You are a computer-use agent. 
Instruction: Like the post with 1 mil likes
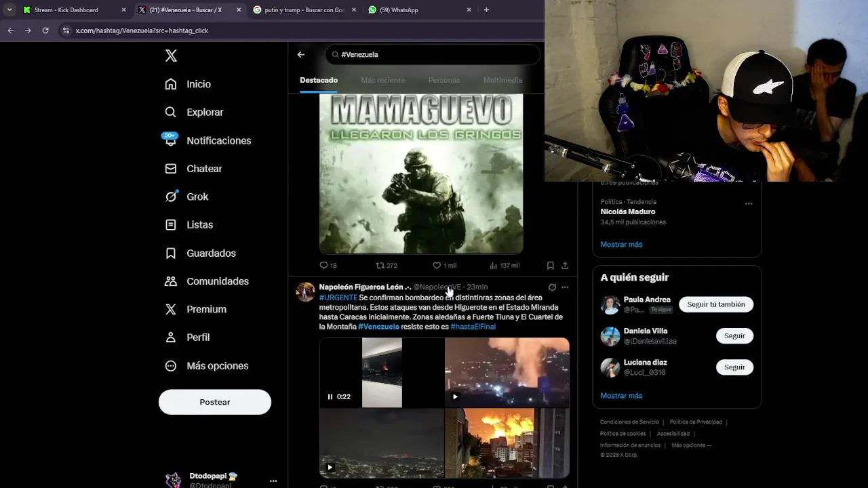coord(444,266)
